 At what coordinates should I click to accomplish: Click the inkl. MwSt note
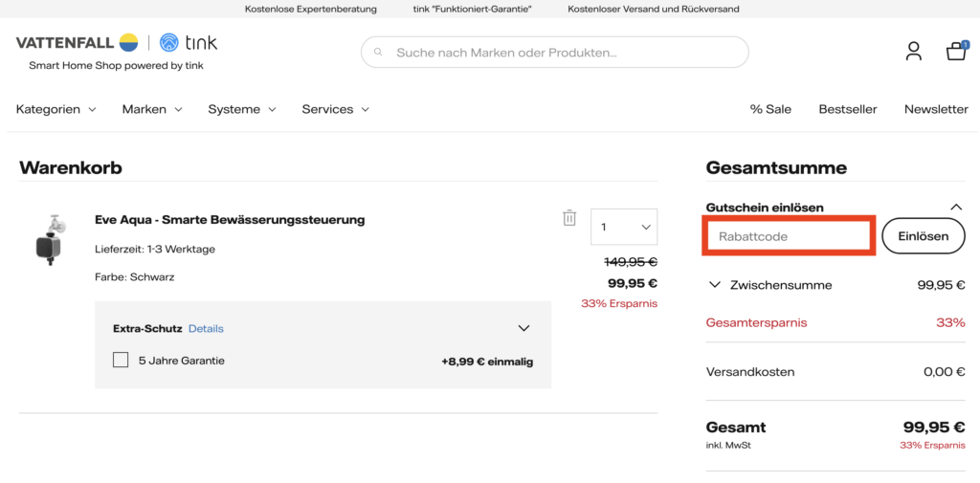[727, 446]
